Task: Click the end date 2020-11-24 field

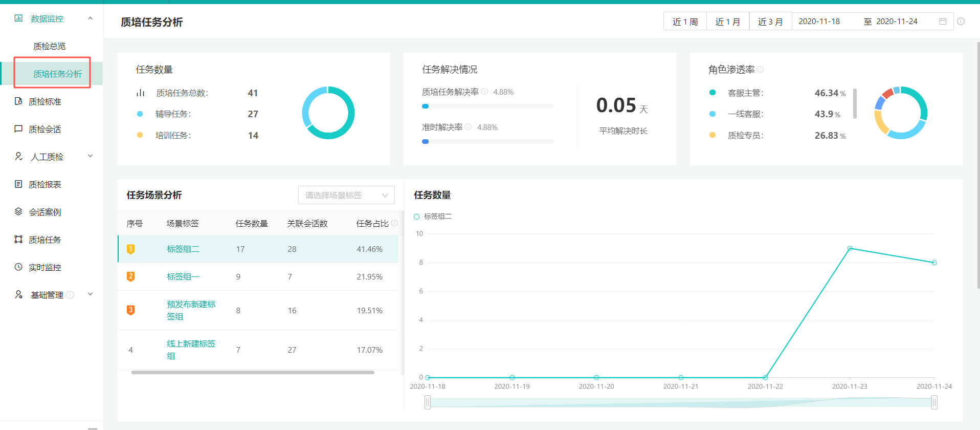Action: 897,21
